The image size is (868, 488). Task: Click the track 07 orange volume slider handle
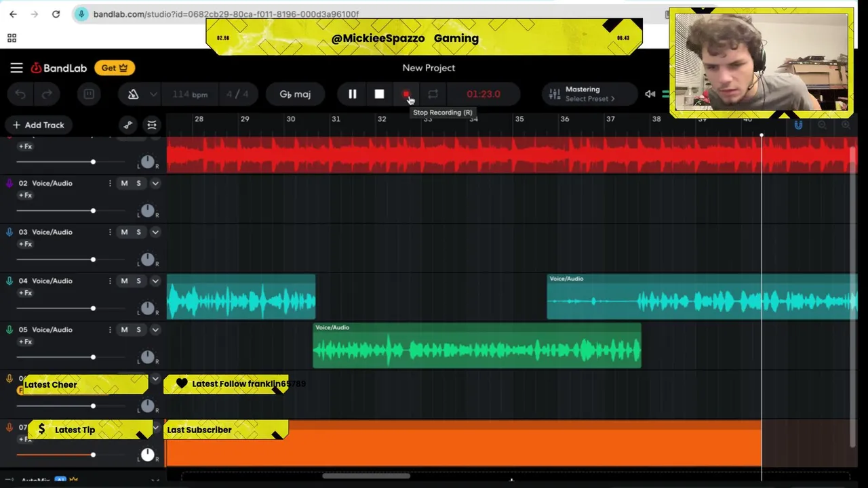point(93,455)
